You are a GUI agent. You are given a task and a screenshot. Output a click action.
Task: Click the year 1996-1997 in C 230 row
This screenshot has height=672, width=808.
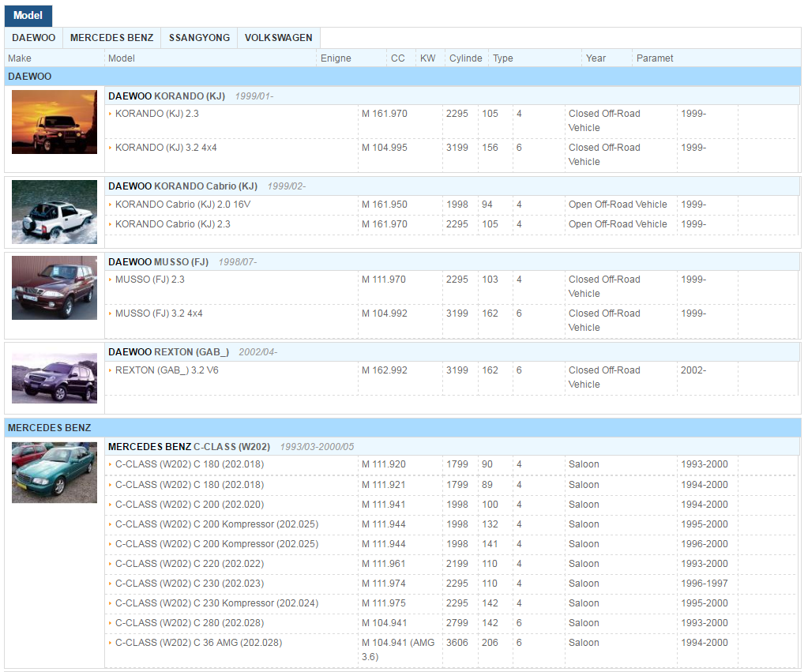tap(705, 584)
